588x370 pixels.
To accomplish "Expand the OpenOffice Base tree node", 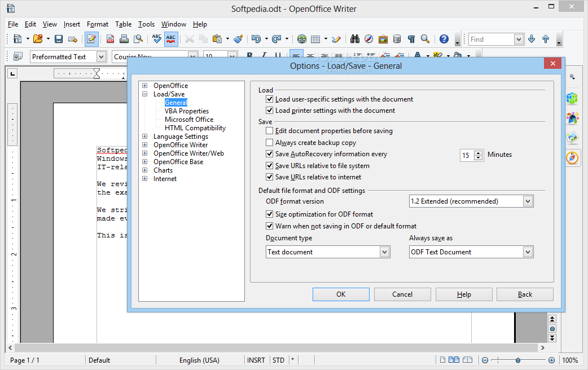I will [145, 161].
